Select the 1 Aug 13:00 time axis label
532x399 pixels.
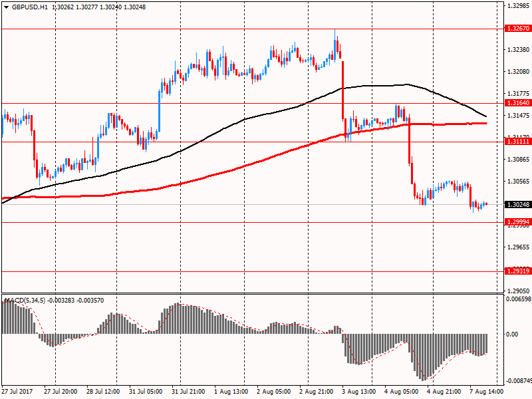(x=231, y=391)
